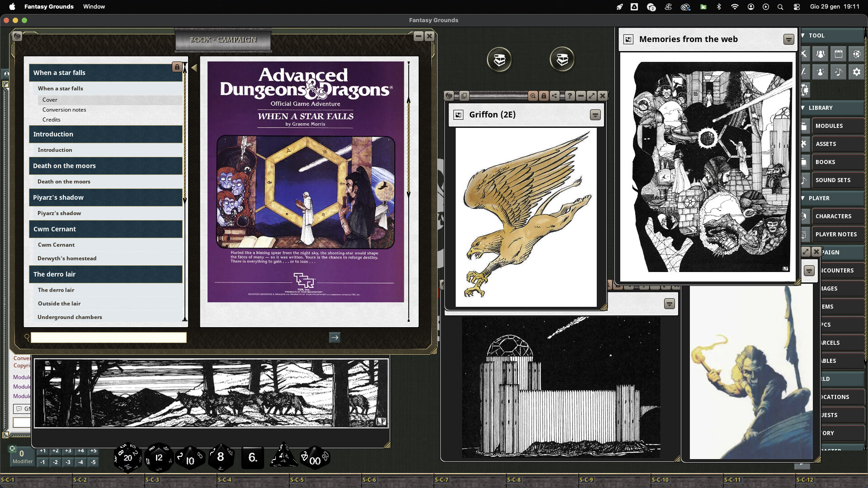Screen dimensions: 868x488
Task: Toggle the padlock lock on the Griffon window
Action: point(544,96)
